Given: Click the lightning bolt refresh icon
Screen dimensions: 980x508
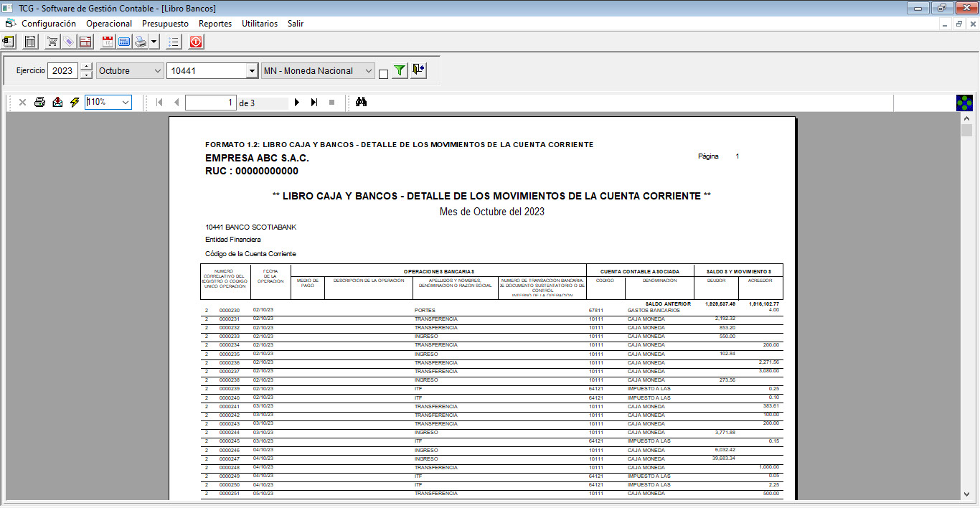Looking at the screenshot, I should coord(75,103).
